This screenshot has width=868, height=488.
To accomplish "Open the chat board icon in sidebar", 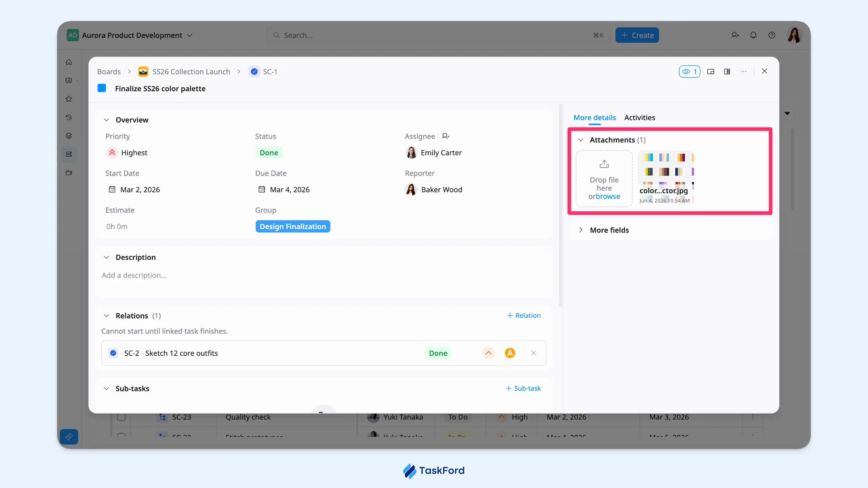I will point(69,81).
